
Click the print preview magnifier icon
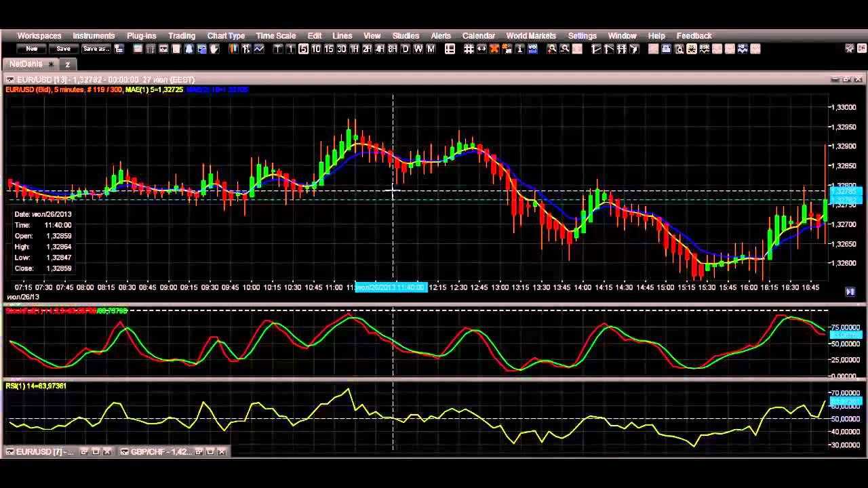tap(679, 49)
